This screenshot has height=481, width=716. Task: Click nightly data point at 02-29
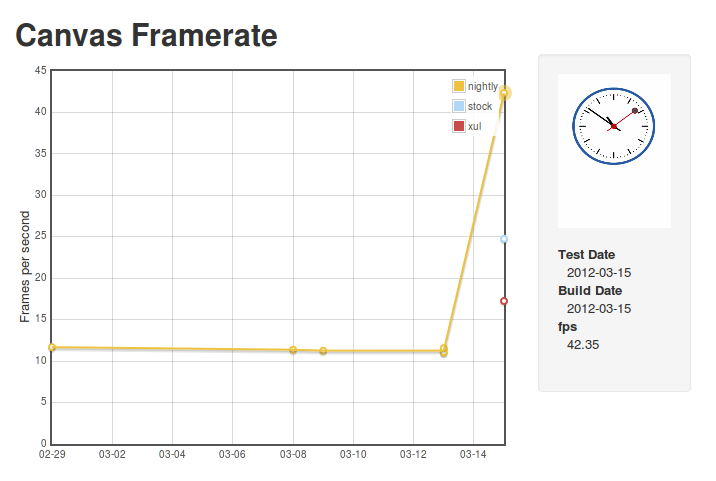(52, 347)
